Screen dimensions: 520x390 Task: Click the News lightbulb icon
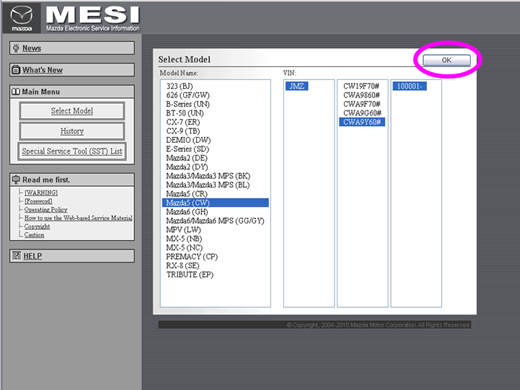coord(16,48)
